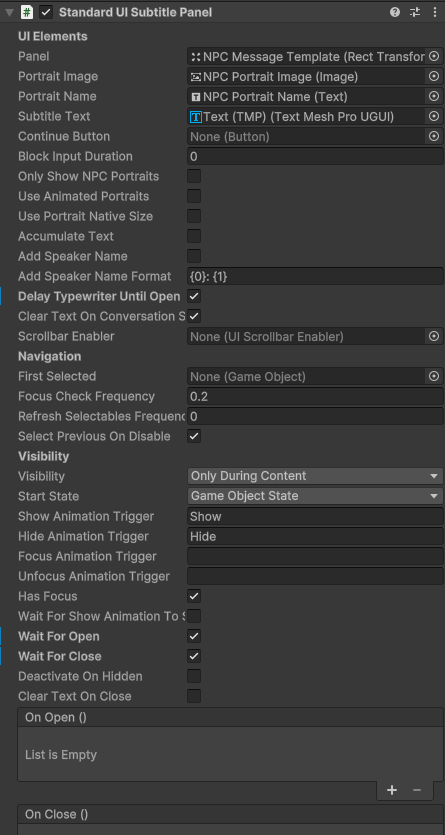Click the object picker for Panel field

click(x=434, y=56)
